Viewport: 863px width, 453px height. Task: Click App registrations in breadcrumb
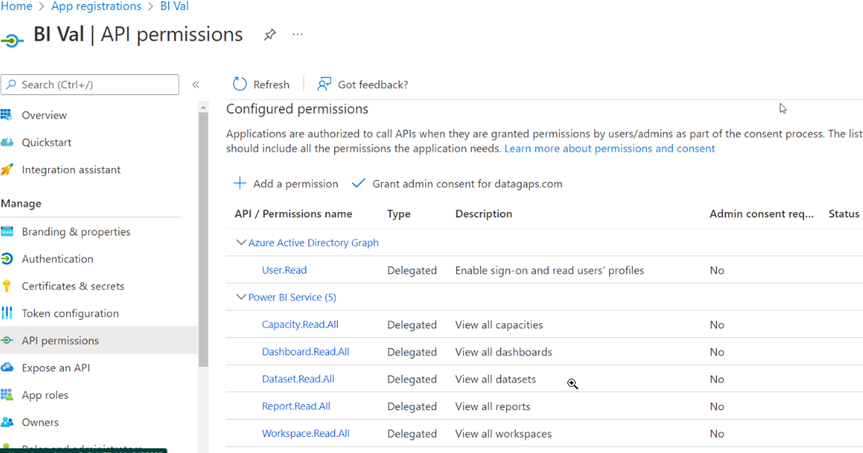tap(96, 7)
